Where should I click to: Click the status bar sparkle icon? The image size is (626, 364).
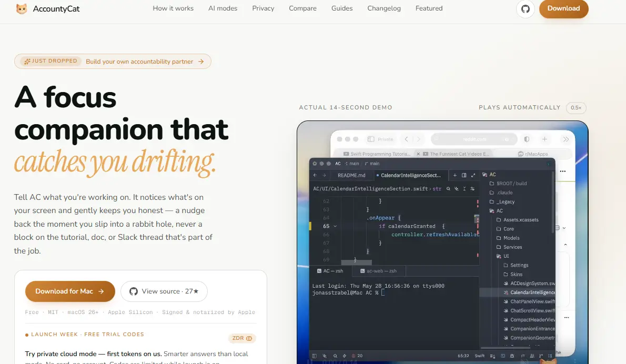tap(325, 356)
